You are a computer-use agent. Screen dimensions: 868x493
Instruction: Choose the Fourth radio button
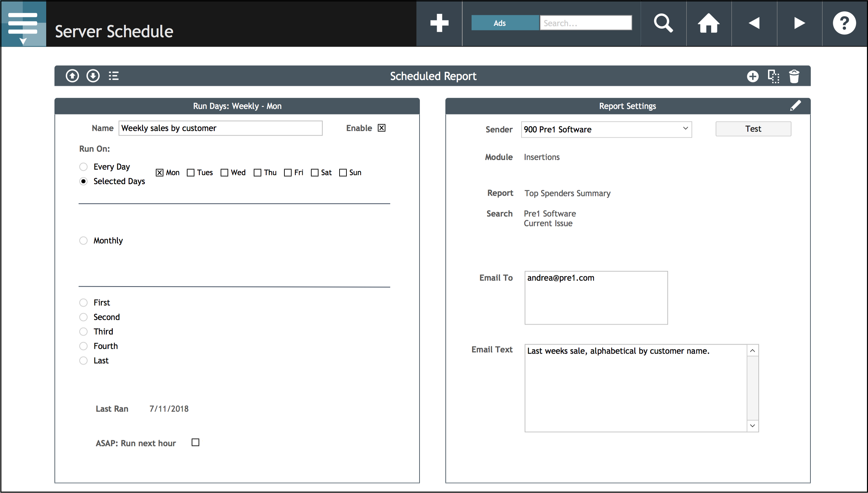coord(83,346)
